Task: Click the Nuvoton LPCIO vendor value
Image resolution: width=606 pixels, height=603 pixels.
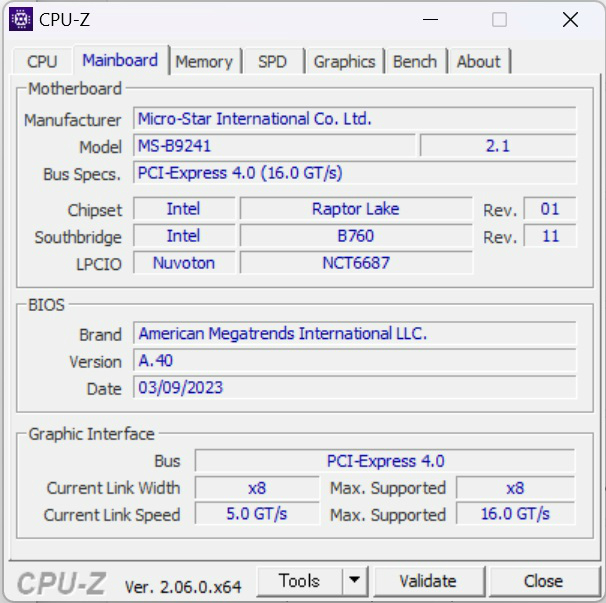Action: 184,263
